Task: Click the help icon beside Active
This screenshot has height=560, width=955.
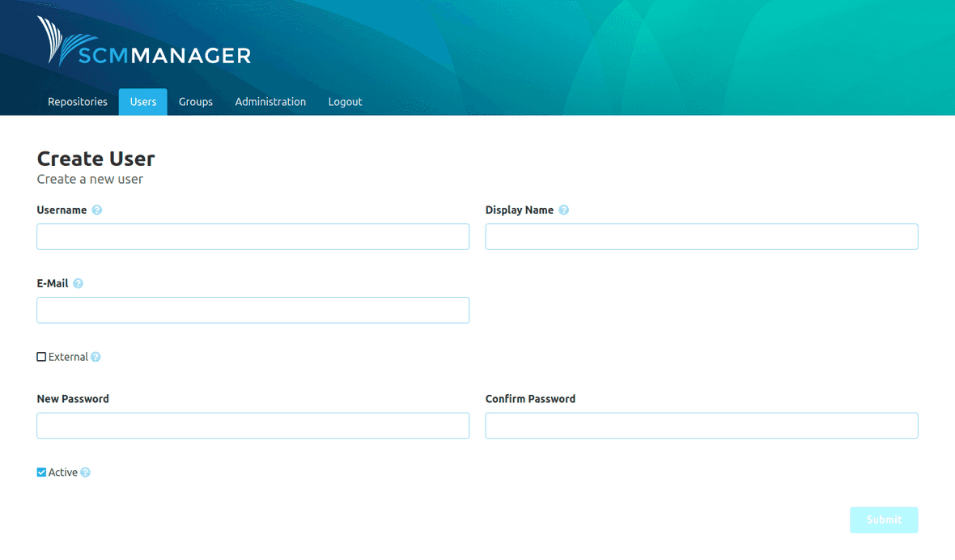Action: click(85, 472)
